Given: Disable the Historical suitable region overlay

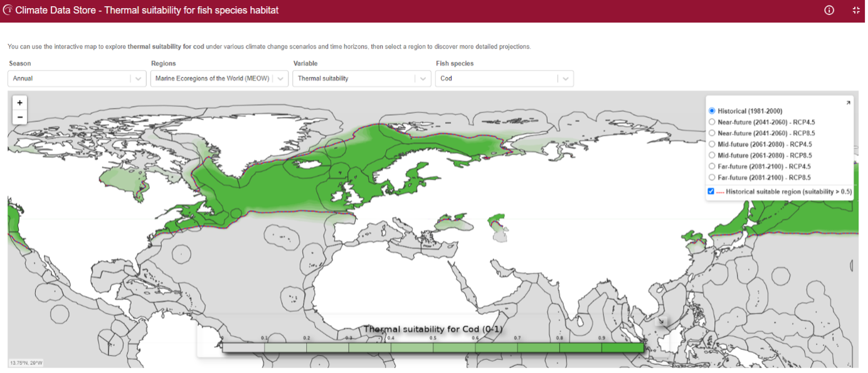Looking at the screenshot, I should [x=711, y=191].
